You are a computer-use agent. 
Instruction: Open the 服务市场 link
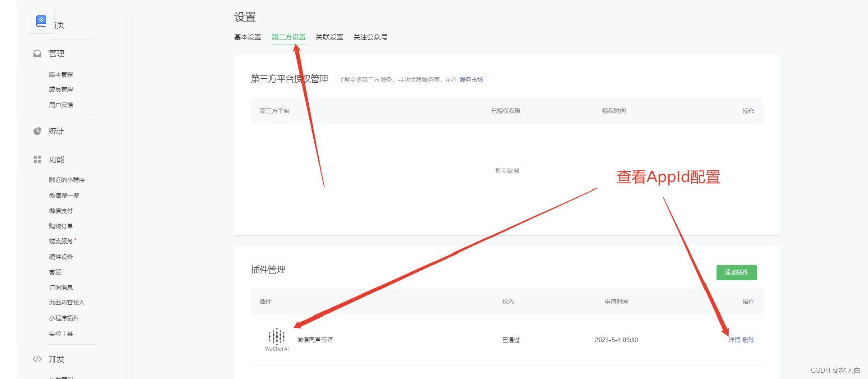point(471,80)
